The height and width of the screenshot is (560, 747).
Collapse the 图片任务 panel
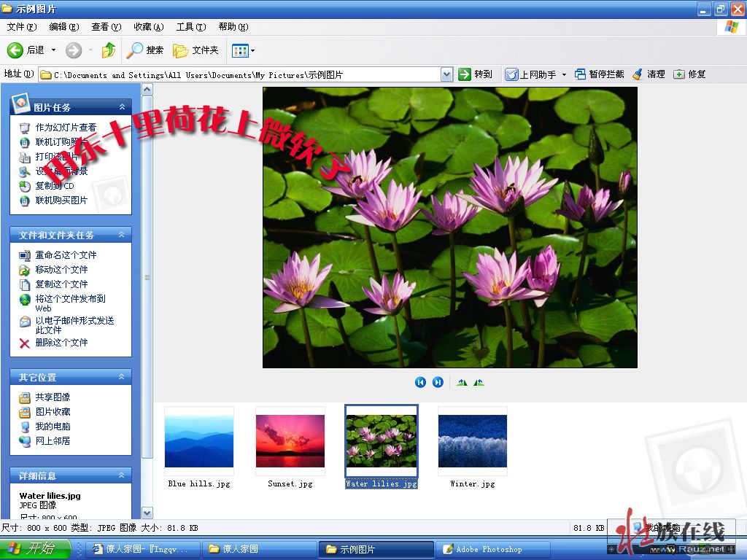point(123,107)
